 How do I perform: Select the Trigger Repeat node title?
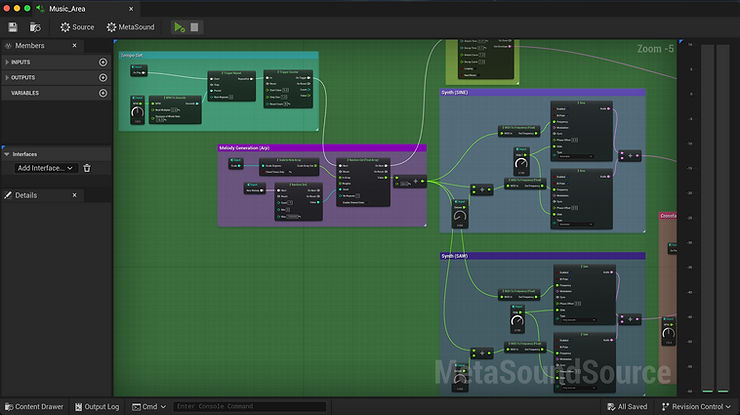coord(232,73)
